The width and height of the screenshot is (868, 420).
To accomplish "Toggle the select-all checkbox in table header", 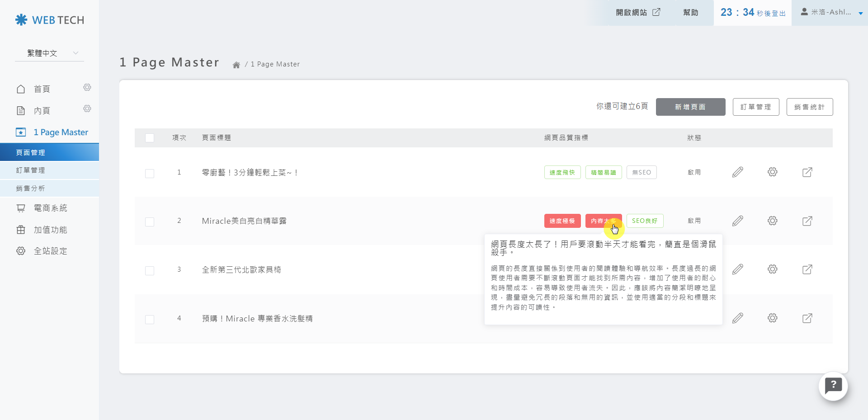I will pos(150,138).
